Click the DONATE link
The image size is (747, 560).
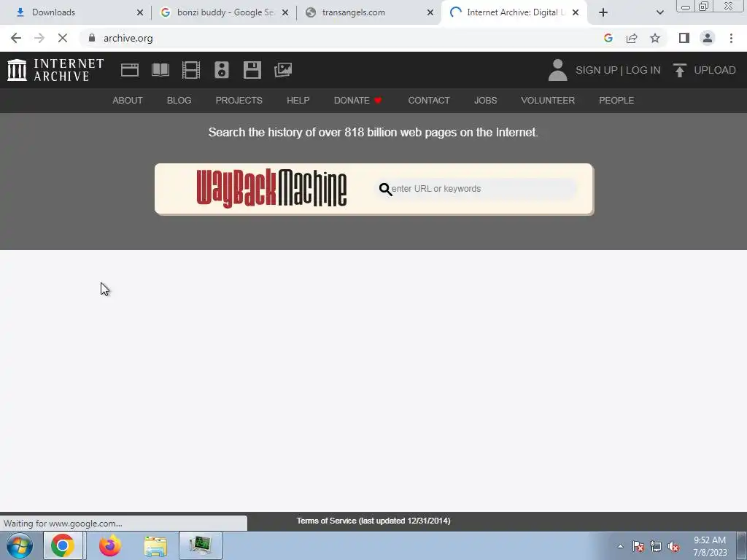point(357,101)
